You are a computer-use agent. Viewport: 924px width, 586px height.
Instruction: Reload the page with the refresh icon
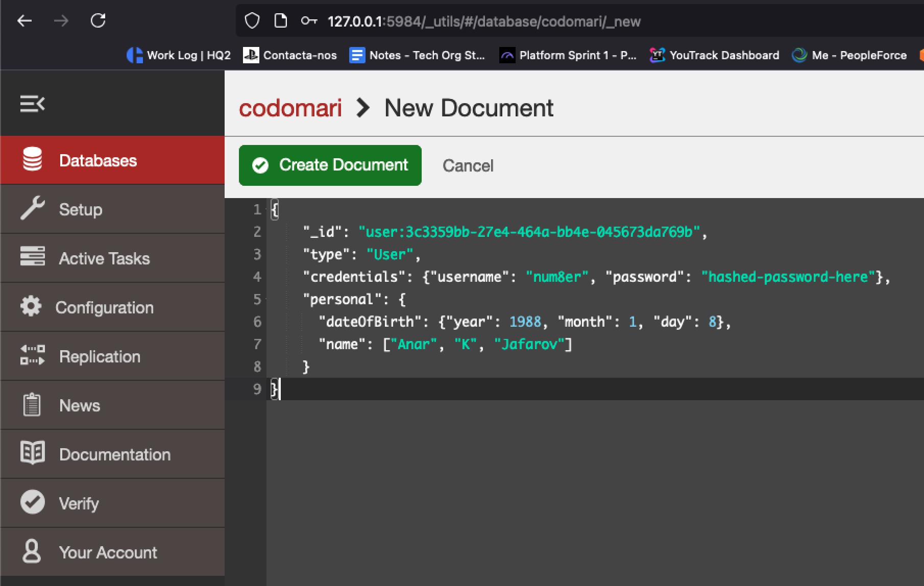click(x=98, y=20)
